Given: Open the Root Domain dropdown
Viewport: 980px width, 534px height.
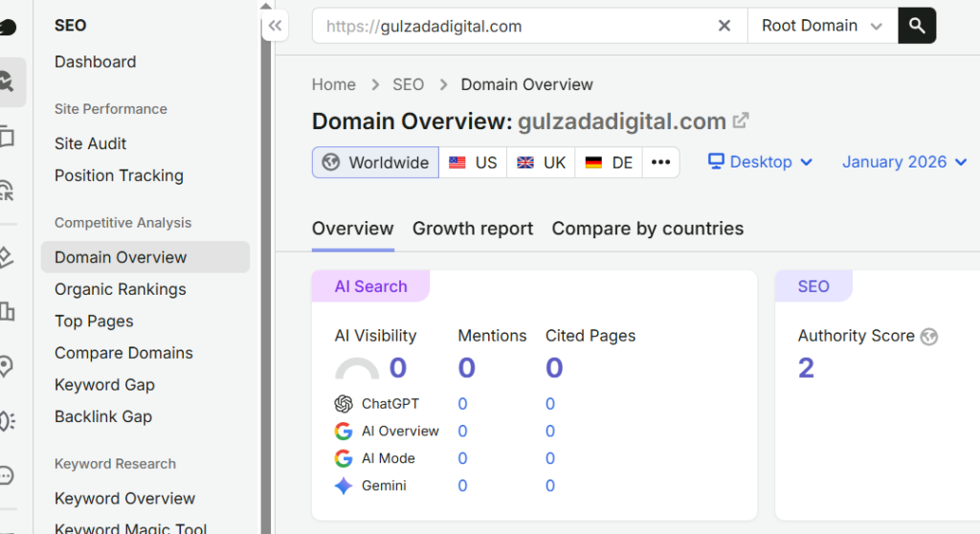Looking at the screenshot, I should point(822,26).
